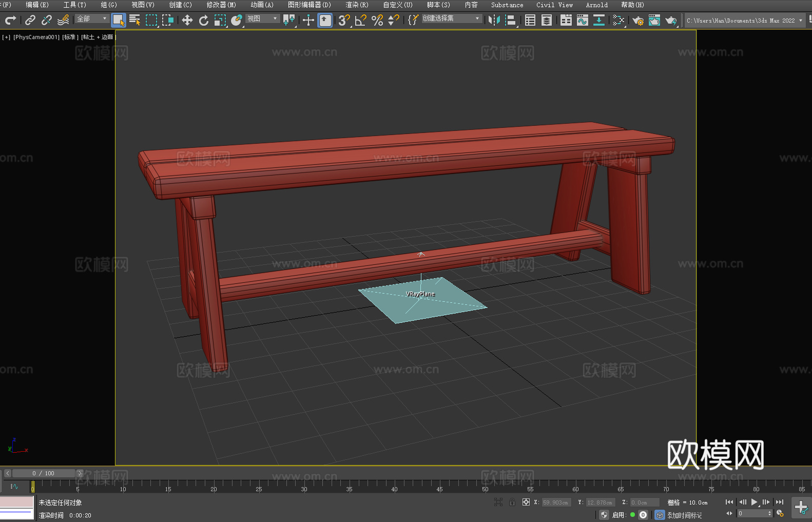Select the Unlink Selection tool

tap(47, 20)
